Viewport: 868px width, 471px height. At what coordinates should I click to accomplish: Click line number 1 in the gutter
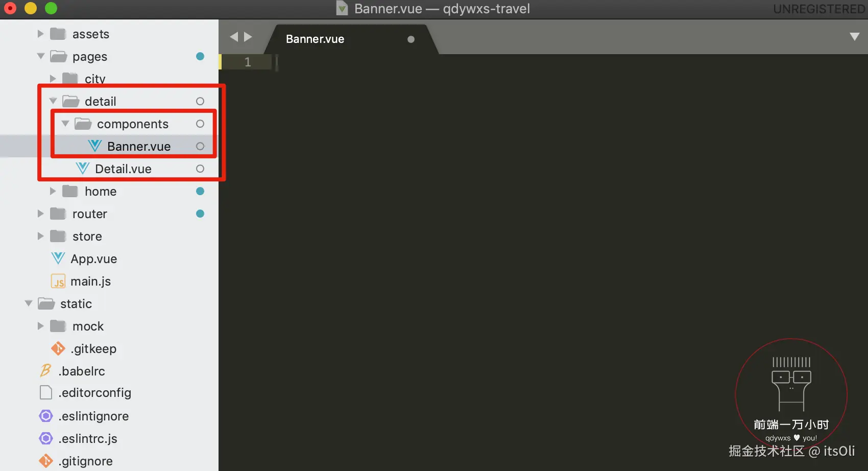tap(248, 62)
